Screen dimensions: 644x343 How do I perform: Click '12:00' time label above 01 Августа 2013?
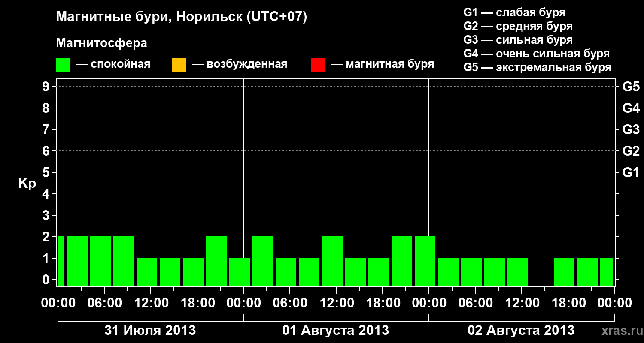336,303
